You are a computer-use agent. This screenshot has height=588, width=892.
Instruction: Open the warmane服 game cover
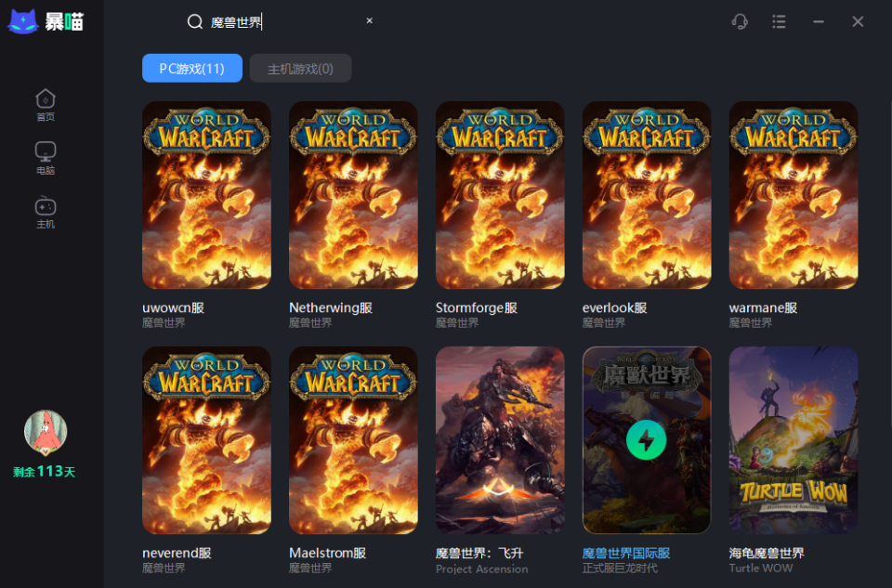point(794,195)
